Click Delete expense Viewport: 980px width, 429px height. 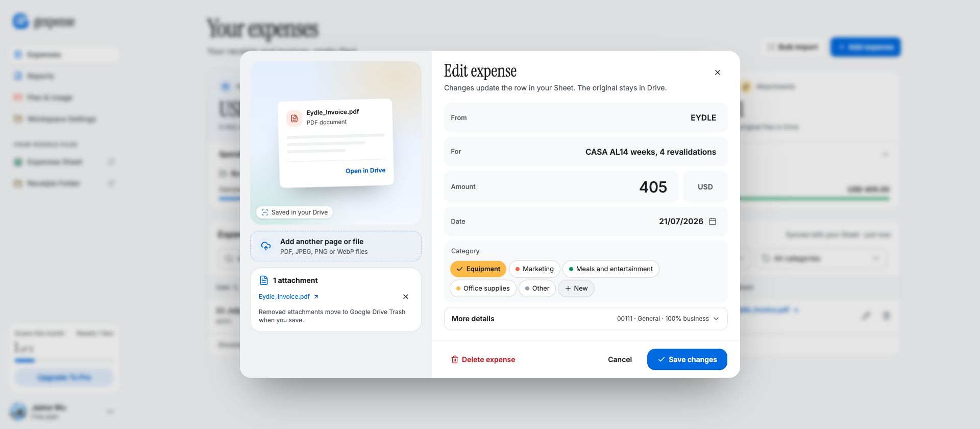pyautogui.click(x=483, y=360)
